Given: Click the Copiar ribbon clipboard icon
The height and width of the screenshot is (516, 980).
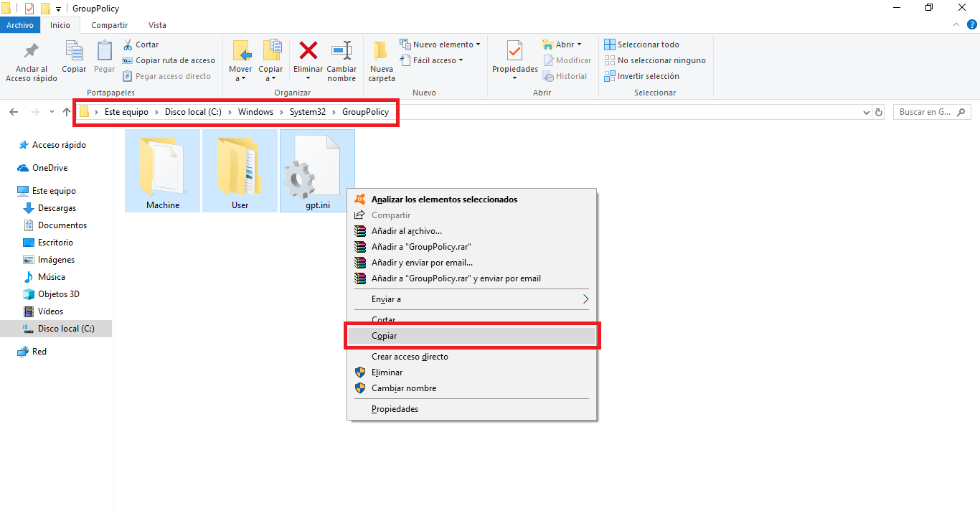Looking at the screenshot, I should coord(74,50).
